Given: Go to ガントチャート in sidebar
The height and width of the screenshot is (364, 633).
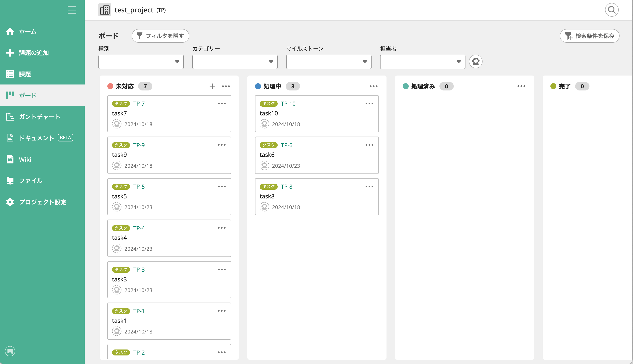Looking at the screenshot, I should coord(39,117).
